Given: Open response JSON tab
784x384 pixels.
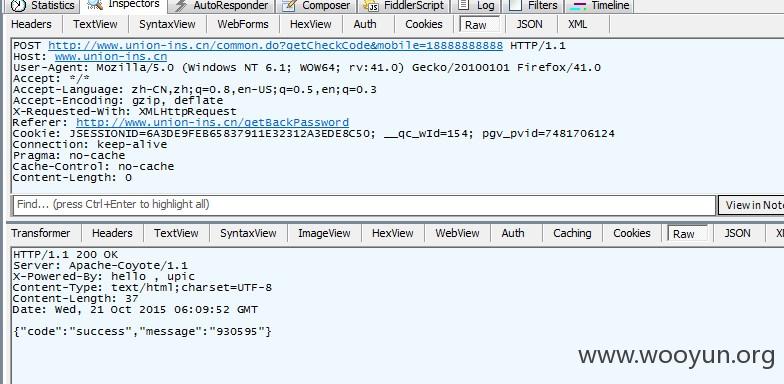Looking at the screenshot, I should (738, 233).
